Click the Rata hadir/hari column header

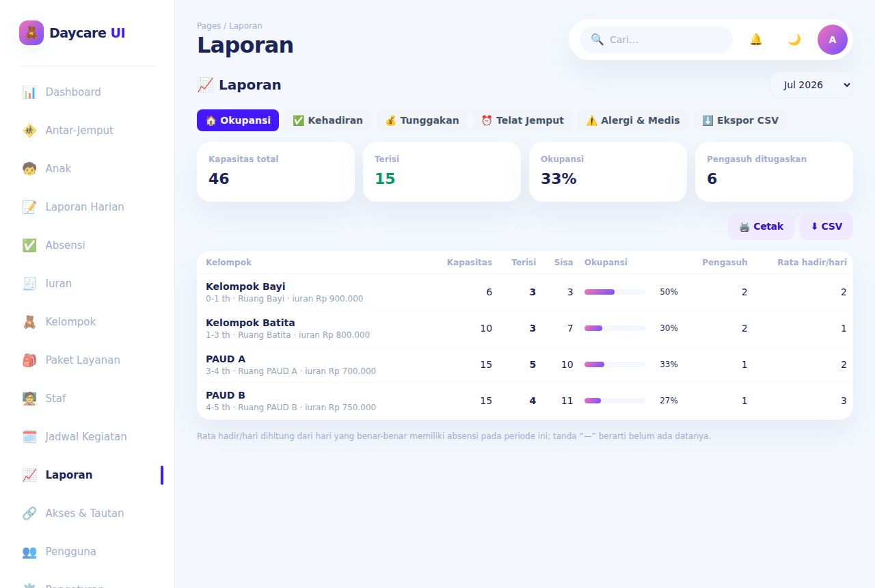click(812, 263)
